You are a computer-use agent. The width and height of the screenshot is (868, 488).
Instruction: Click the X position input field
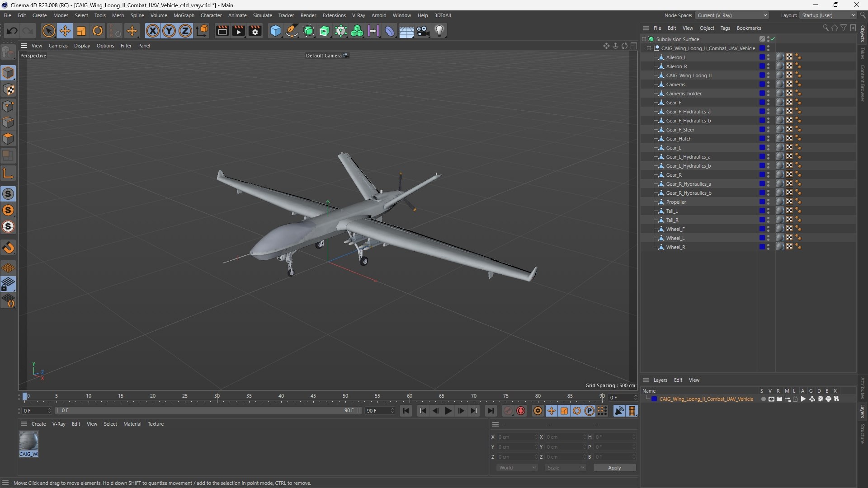517,437
